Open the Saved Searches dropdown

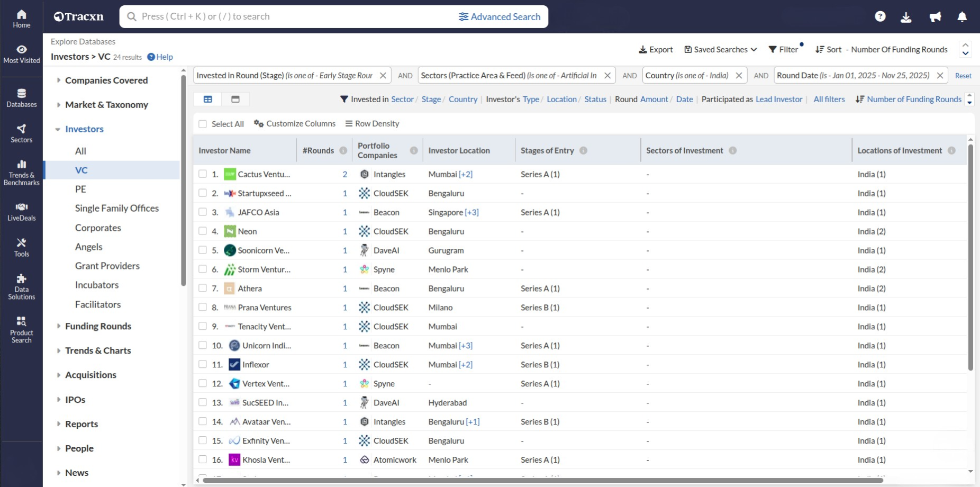[x=720, y=49]
